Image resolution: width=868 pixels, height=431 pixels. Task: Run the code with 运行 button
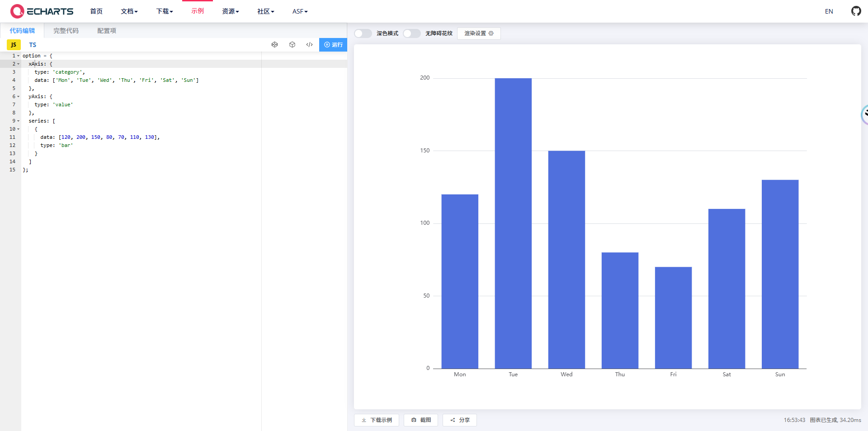coord(333,45)
